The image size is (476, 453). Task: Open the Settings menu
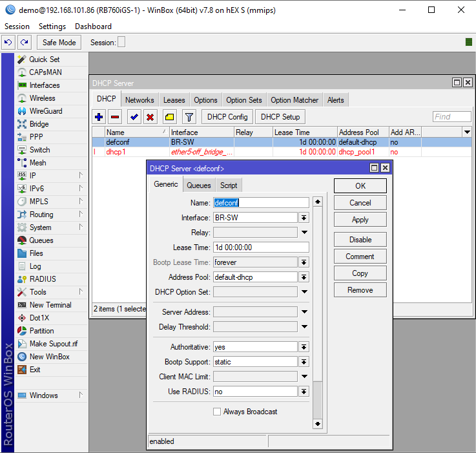[x=52, y=26]
